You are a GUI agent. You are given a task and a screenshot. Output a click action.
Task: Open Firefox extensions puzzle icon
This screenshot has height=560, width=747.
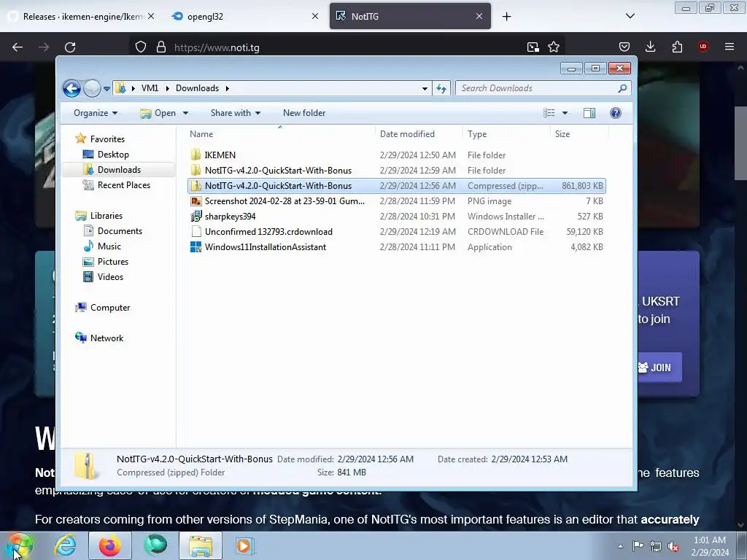tap(677, 47)
